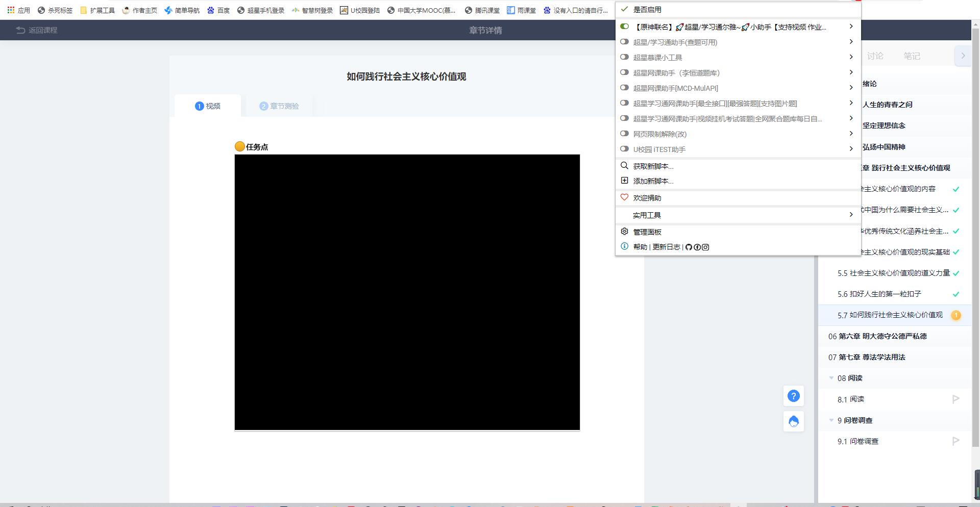Enable the 视频挂机考试答题 script toggle

pyautogui.click(x=624, y=118)
